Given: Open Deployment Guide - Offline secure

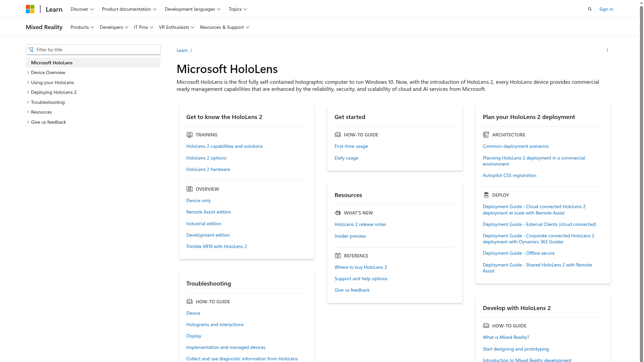Looking at the screenshot, I should click(519, 253).
